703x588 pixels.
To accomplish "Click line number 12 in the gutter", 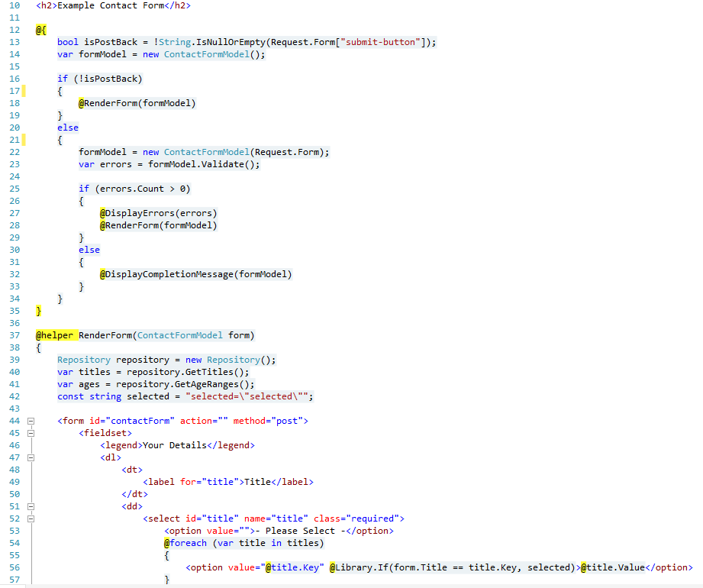I will point(15,30).
